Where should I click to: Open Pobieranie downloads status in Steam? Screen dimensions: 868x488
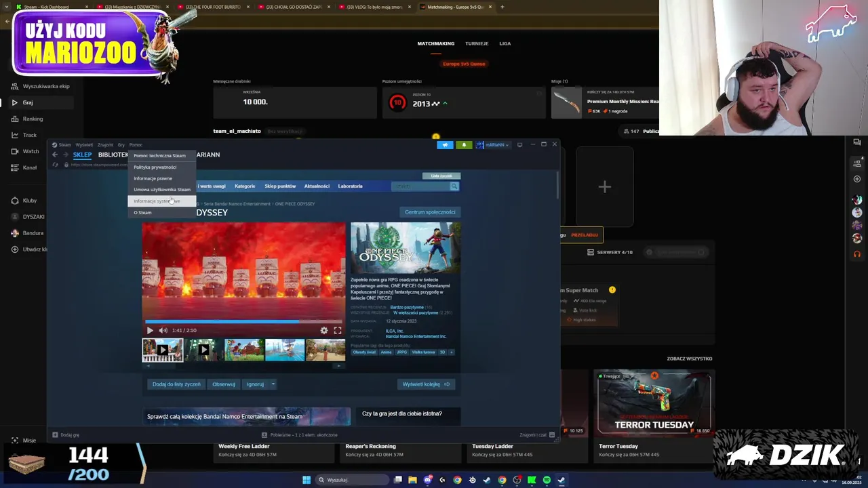pyautogui.click(x=299, y=435)
